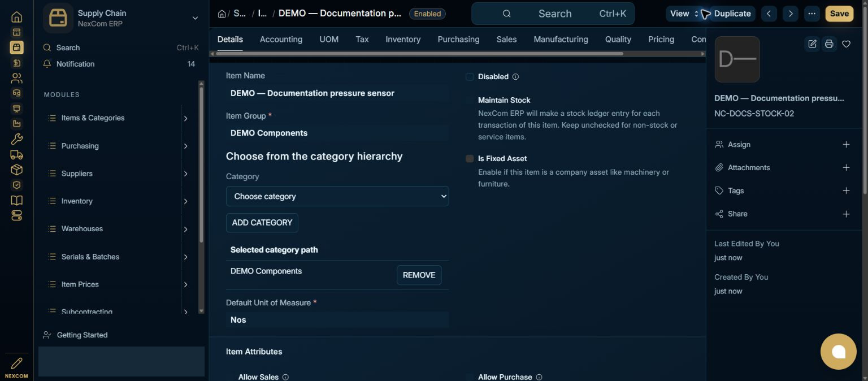Screen dimensions: 868x381
Task: Switch to the Accounting tab
Action: [x=281, y=39]
